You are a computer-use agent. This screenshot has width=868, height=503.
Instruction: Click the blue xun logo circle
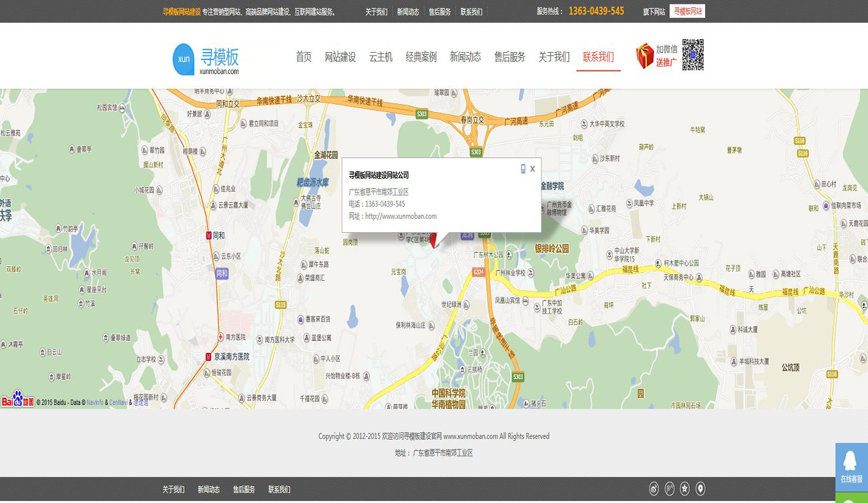point(184,59)
